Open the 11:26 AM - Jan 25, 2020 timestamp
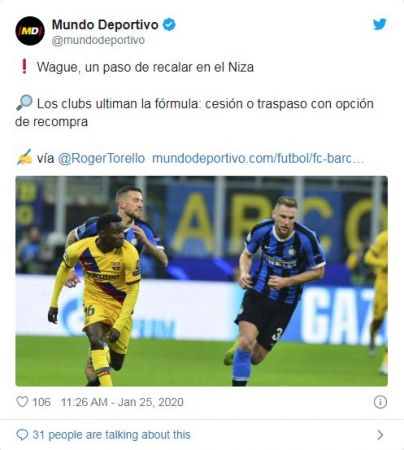This screenshot has height=450, width=404. click(x=122, y=402)
